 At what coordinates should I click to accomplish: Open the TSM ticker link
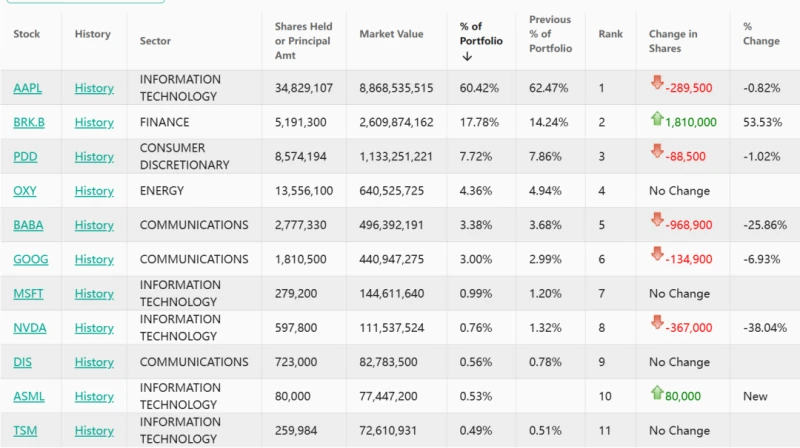coord(25,431)
